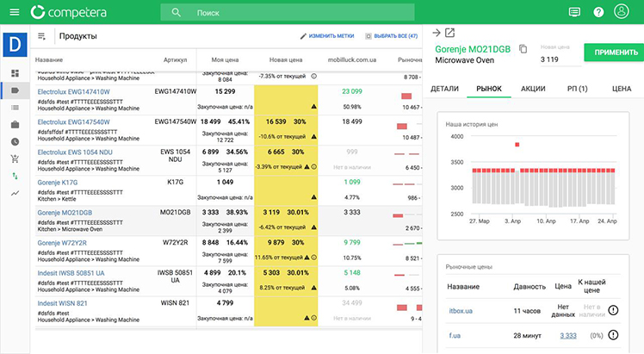Open the Indesit IWSB 50851 UA link
This screenshot has width=644, height=354.
tap(71, 273)
